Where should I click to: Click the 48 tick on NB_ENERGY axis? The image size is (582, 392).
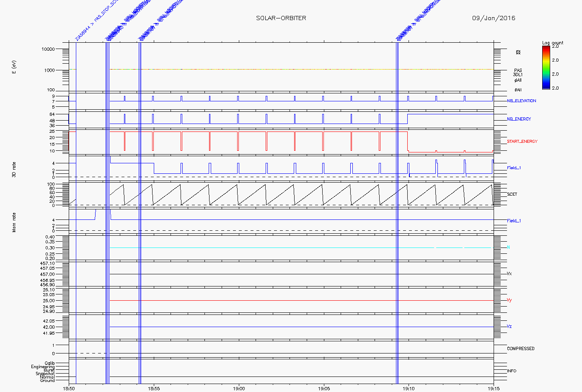coord(52,121)
